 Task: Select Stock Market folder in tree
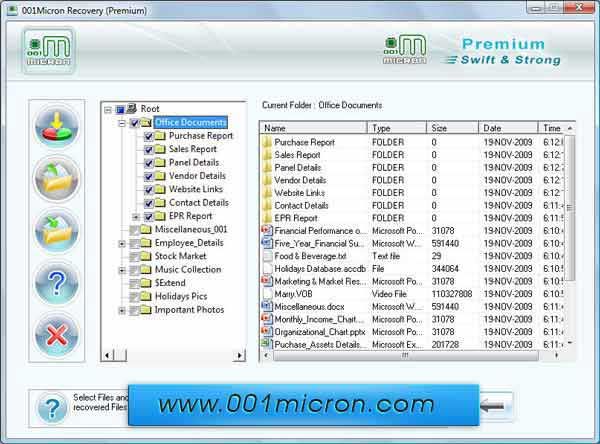click(180, 256)
